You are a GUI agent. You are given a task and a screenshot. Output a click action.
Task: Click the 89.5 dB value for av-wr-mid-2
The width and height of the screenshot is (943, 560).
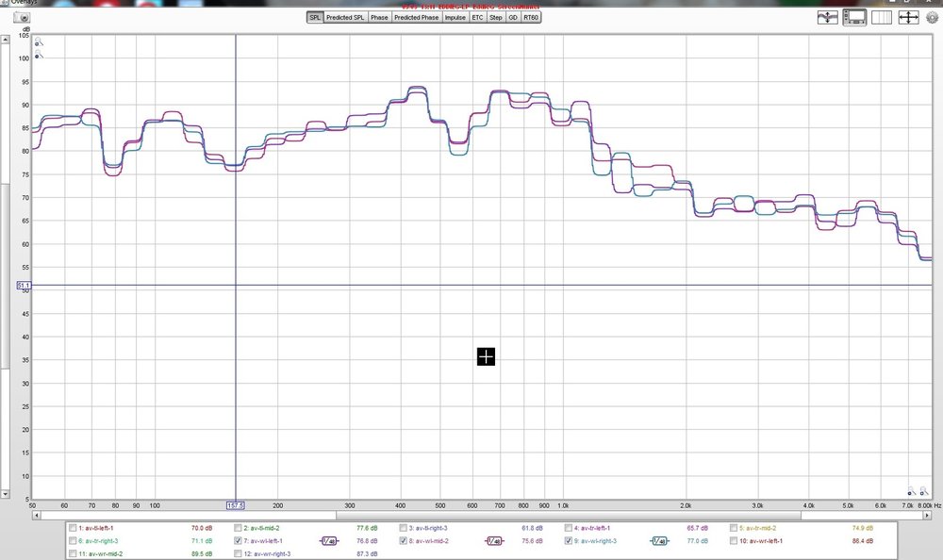[x=202, y=553]
